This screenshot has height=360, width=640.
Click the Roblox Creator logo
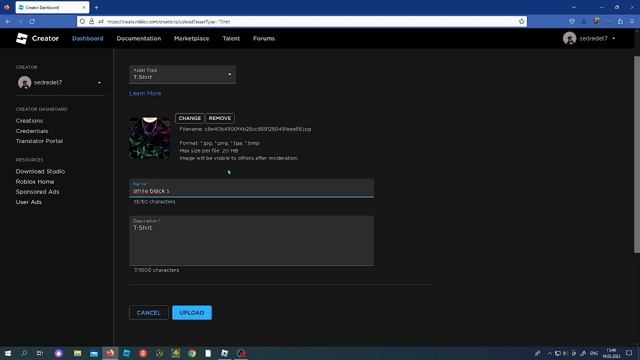pos(37,38)
